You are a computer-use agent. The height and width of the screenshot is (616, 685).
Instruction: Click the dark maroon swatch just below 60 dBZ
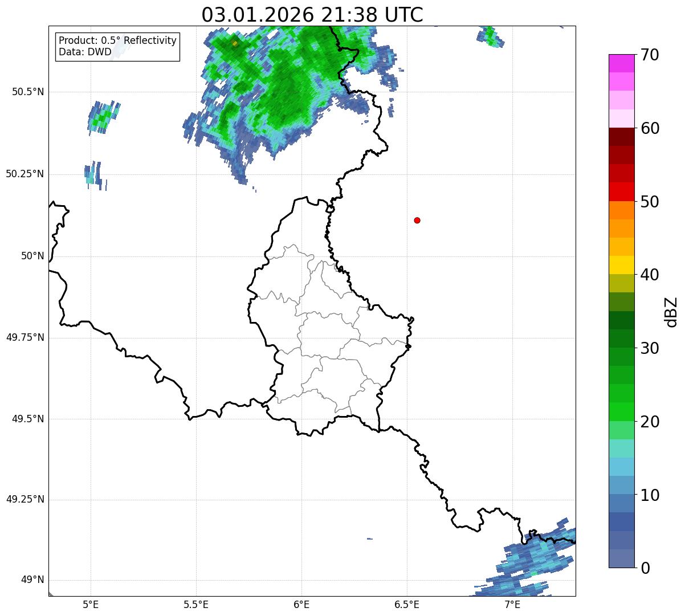[621, 137]
